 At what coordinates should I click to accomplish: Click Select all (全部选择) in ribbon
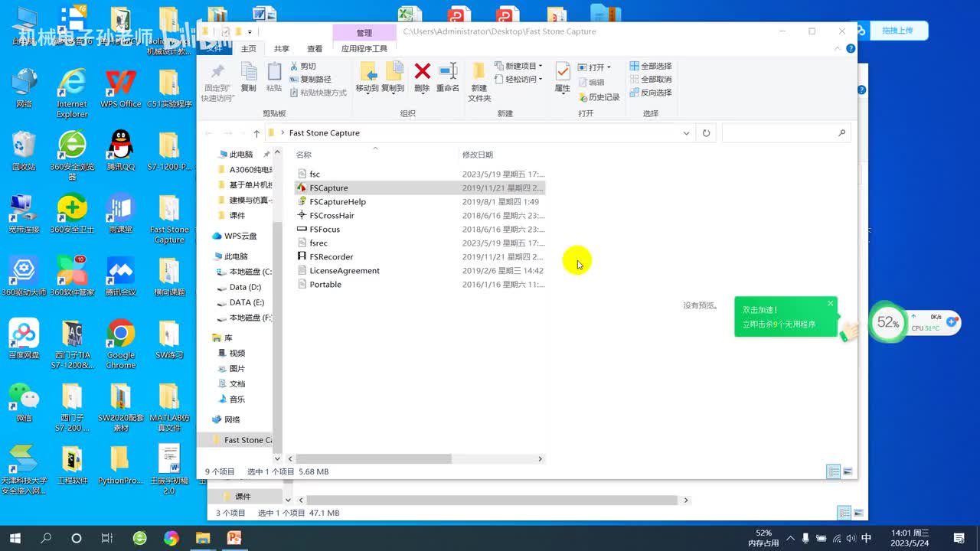click(x=651, y=67)
